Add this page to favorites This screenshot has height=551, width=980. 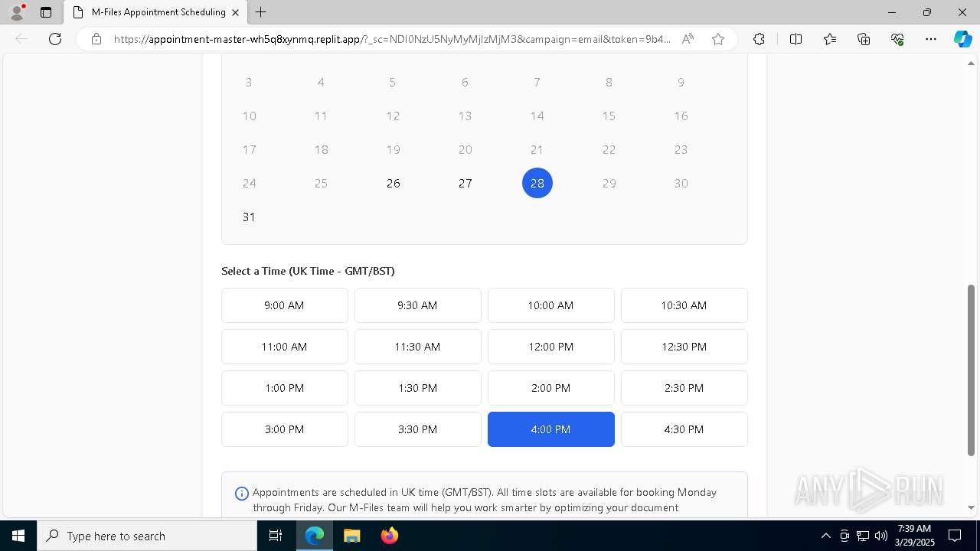pyautogui.click(x=718, y=39)
